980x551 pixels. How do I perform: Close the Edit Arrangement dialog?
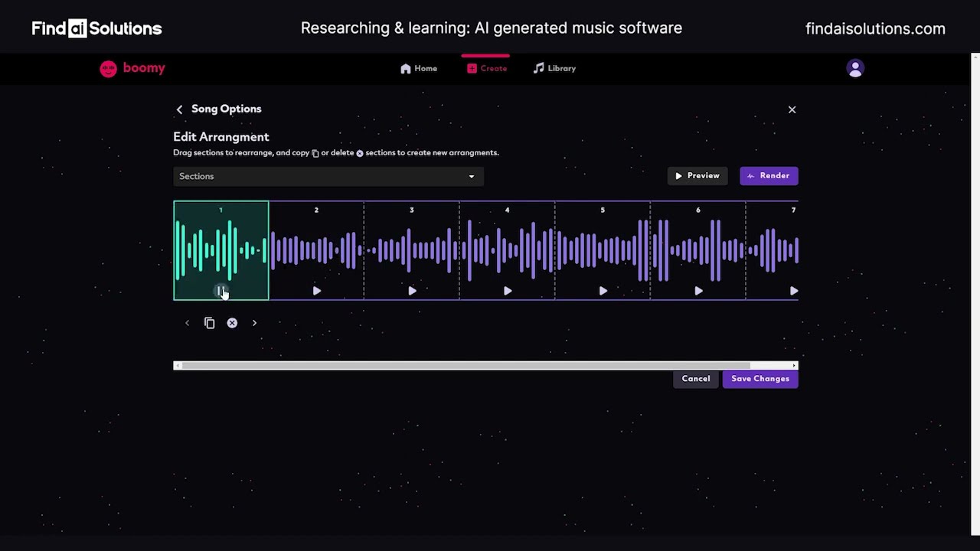point(792,109)
